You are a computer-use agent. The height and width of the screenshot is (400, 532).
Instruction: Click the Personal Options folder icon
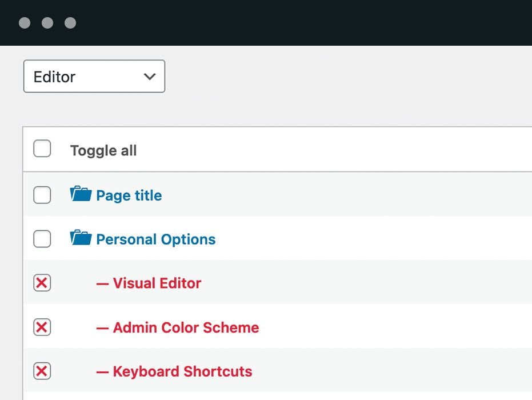pos(81,238)
